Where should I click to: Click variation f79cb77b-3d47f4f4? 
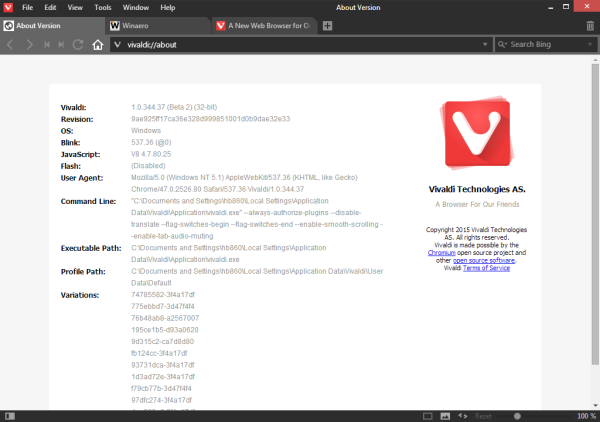point(161,388)
